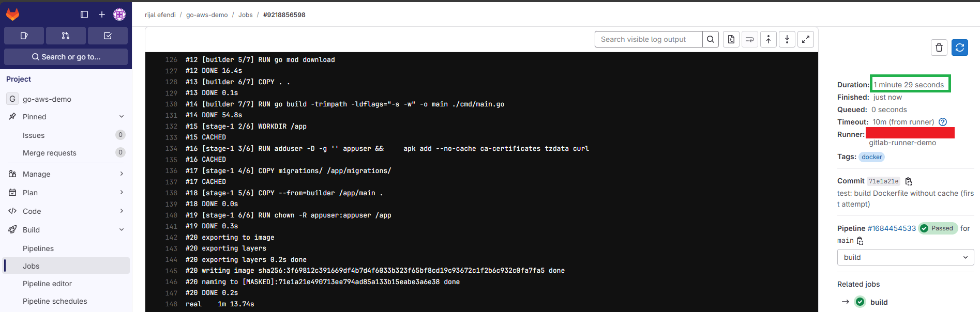
Task: Go to Pipelines in Build menu
Action: 38,248
